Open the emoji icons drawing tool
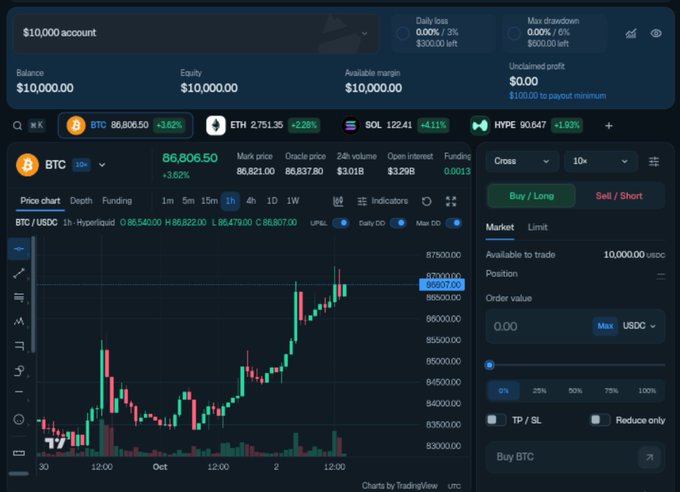Screen dimensions: 680x492 pyautogui.click(x=19, y=419)
